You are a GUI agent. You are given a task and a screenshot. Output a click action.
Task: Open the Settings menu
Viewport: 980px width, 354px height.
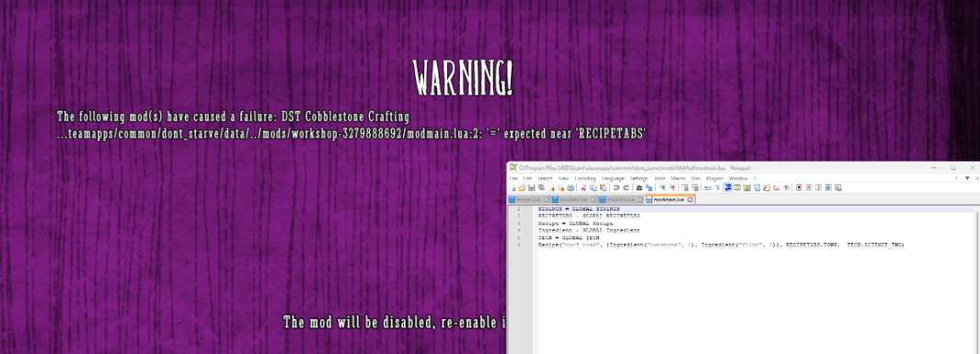coord(639,178)
